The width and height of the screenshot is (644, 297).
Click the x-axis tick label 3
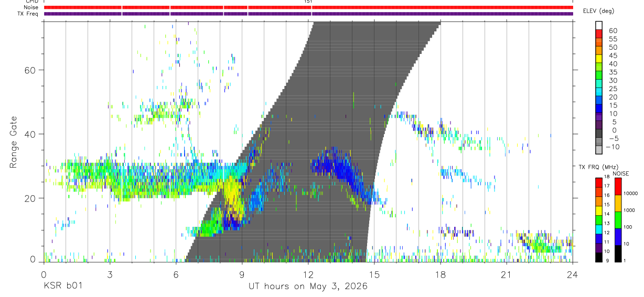(x=110, y=274)
